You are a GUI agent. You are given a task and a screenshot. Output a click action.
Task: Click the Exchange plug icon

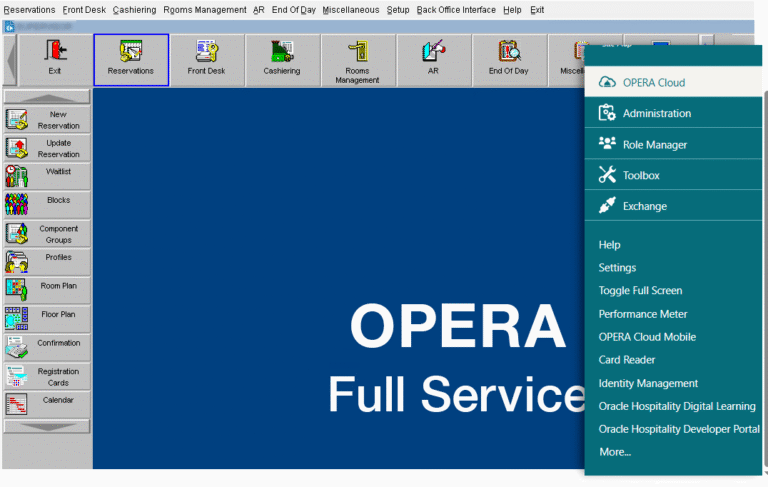pyautogui.click(x=607, y=205)
